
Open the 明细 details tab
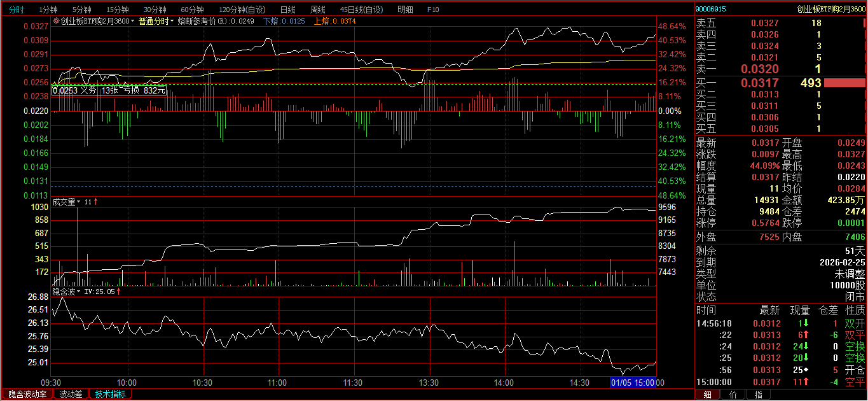tap(405, 10)
